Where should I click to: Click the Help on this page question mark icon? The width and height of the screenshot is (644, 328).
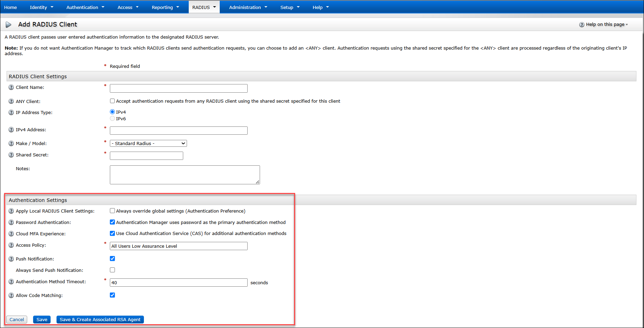(x=582, y=24)
